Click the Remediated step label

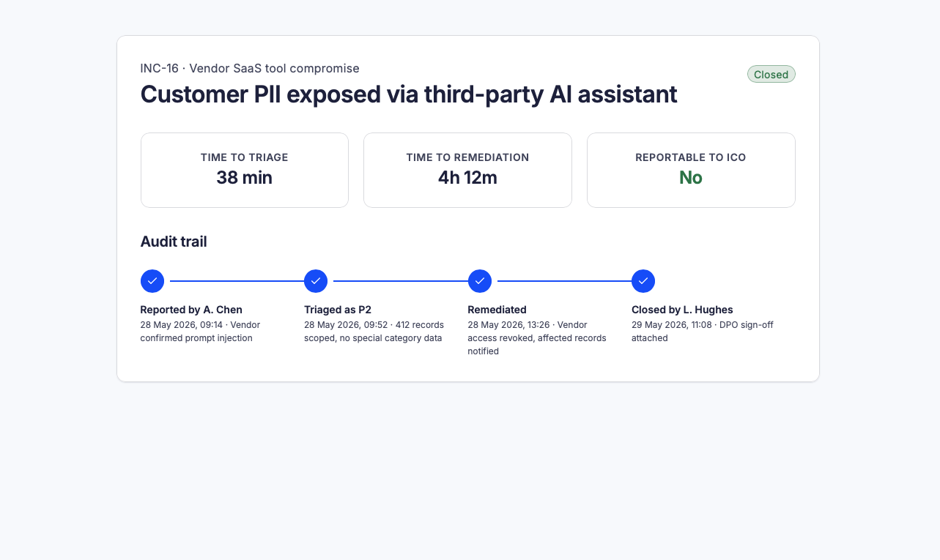pos(497,310)
